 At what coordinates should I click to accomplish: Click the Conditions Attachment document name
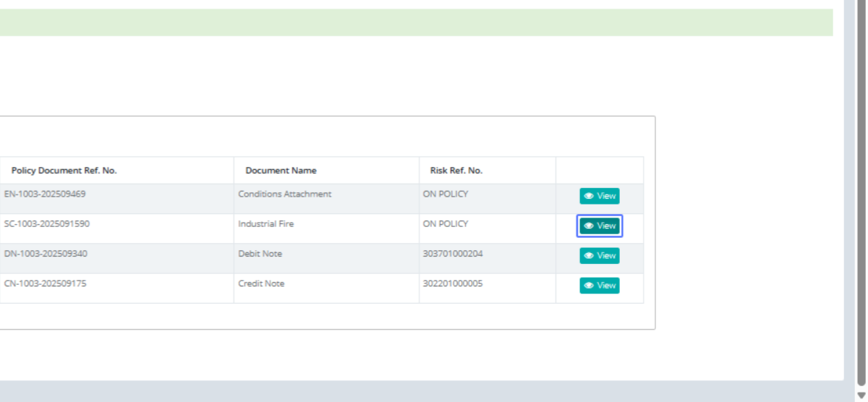[284, 194]
